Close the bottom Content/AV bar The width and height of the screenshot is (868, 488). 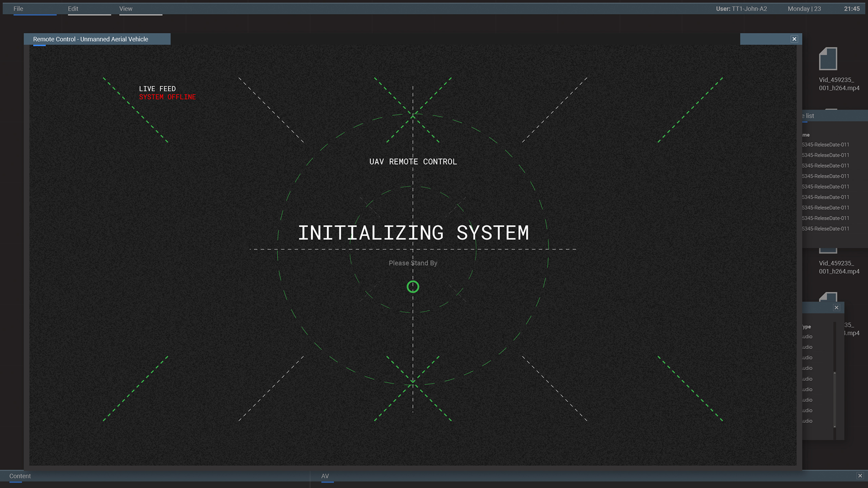pyautogui.click(x=860, y=476)
